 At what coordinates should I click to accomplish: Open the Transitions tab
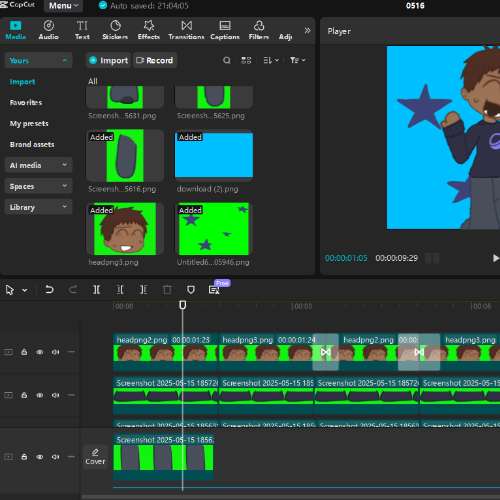point(186,30)
